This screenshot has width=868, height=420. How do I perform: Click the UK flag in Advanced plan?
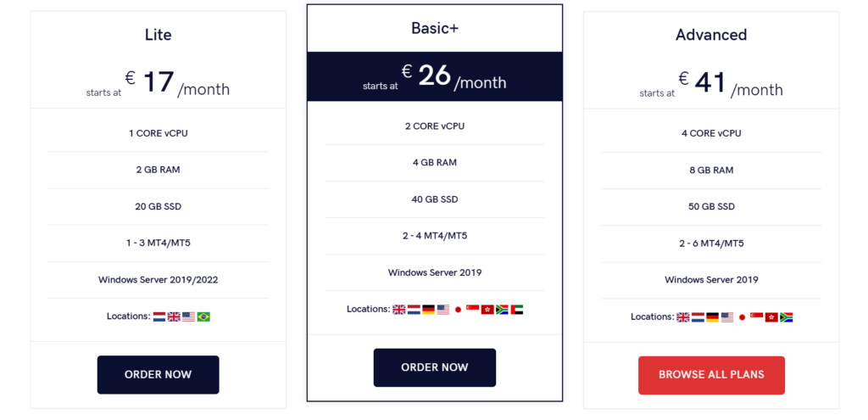coord(683,317)
